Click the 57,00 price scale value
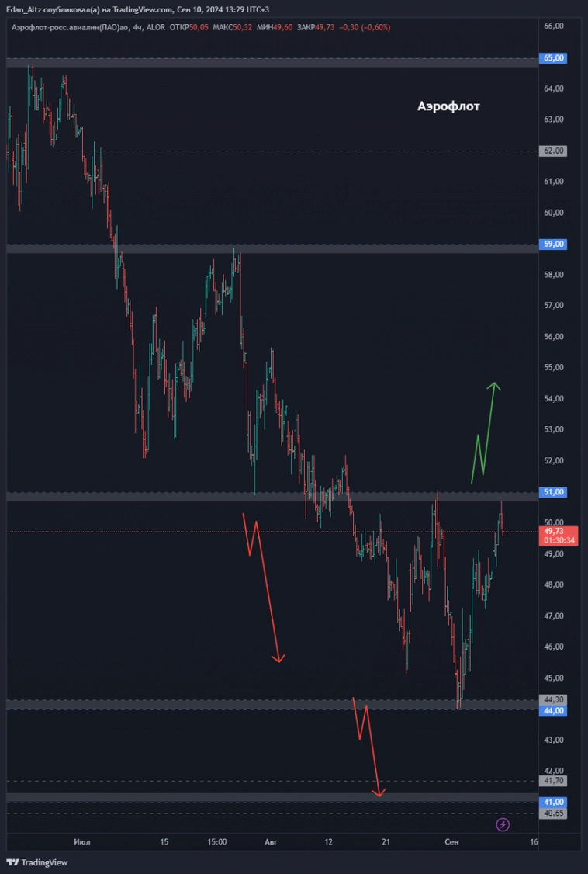 pyautogui.click(x=555, y=306)
